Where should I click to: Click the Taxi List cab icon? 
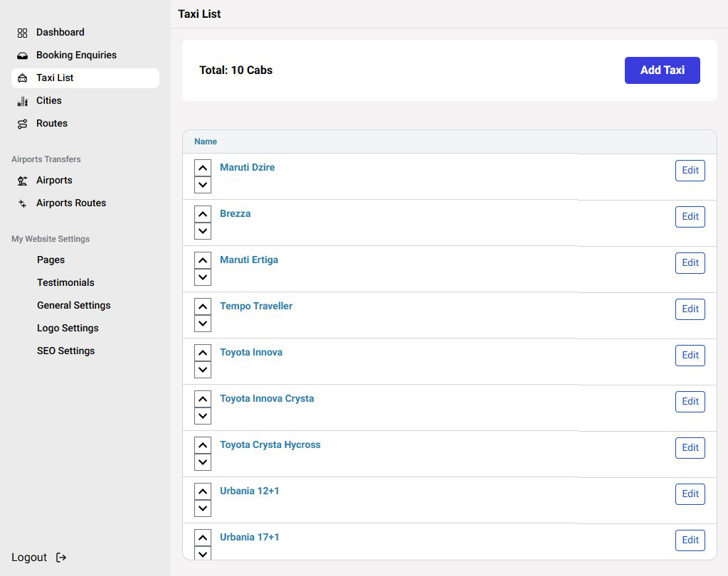click(x=22, y=78)
